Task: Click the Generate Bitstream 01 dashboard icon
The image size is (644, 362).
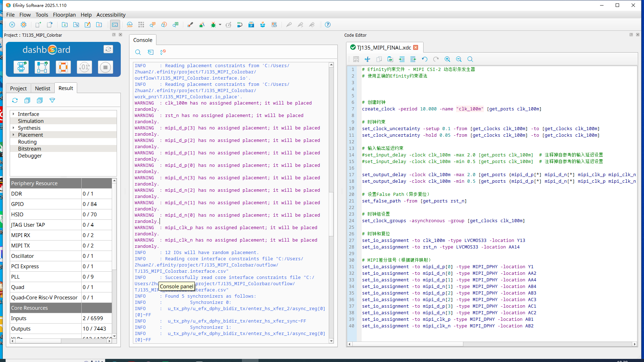Action: pyautogui.click(x=84, y=67)
